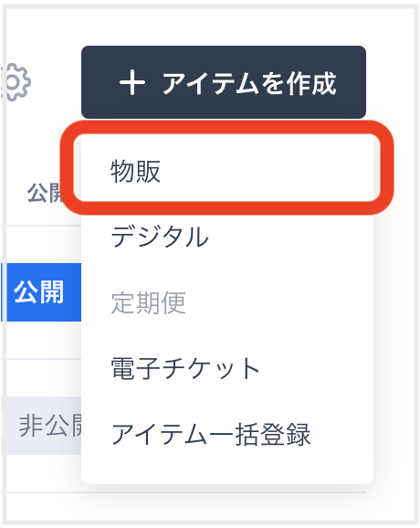The image size is (420, 528).
Task: Choose デジタル item type
Action: tap(227, 237)
